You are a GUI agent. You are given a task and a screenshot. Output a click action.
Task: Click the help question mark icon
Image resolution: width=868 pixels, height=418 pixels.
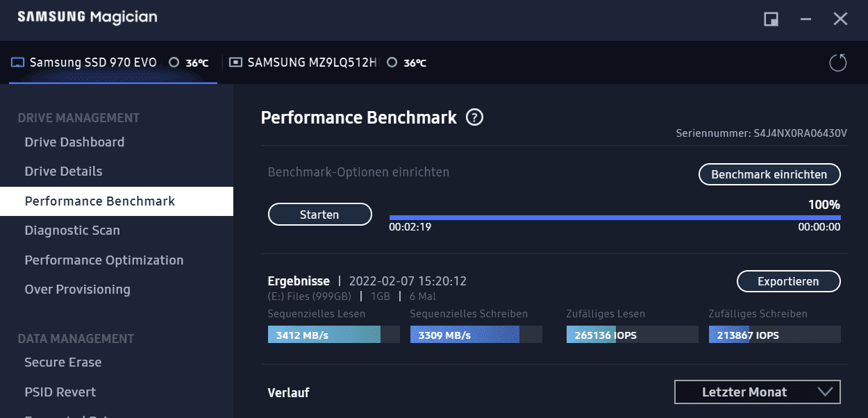[475, 117]
